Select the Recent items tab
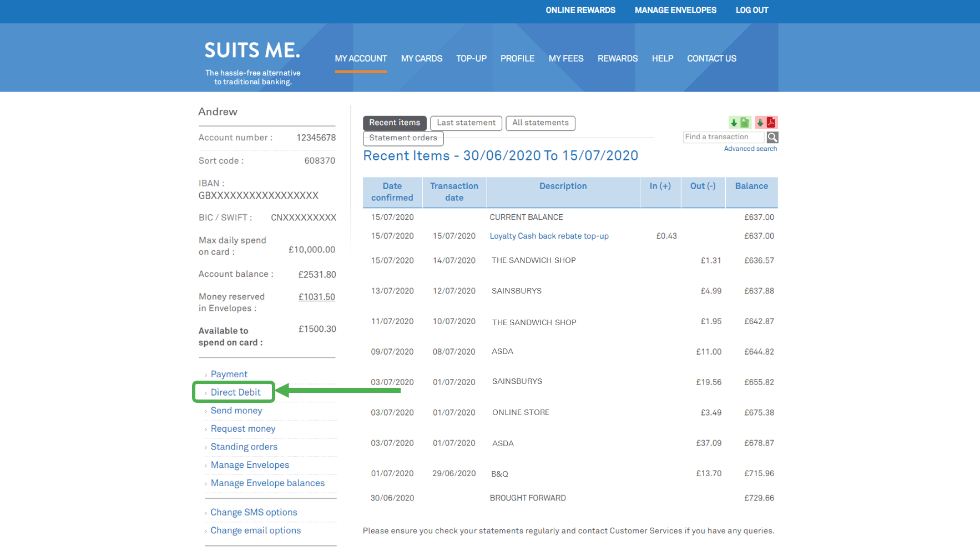This screenshot has height=551, width=980. (x=395, y=123)
